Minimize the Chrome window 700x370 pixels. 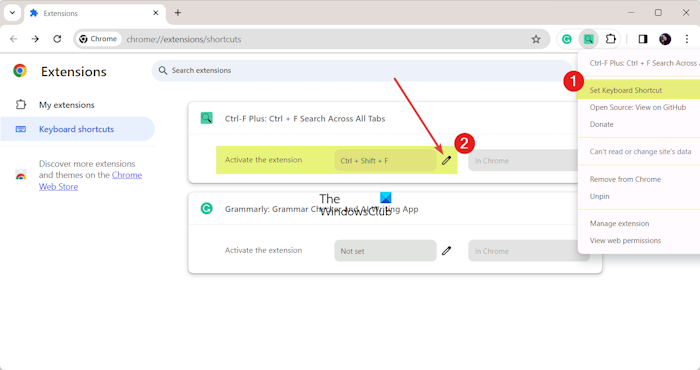[631, 12]
